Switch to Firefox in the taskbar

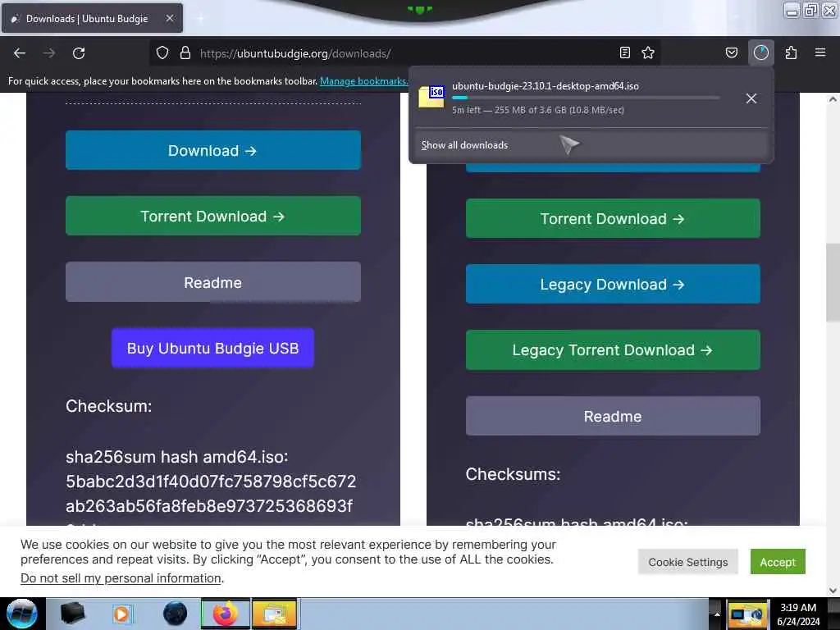click(226, 614)
